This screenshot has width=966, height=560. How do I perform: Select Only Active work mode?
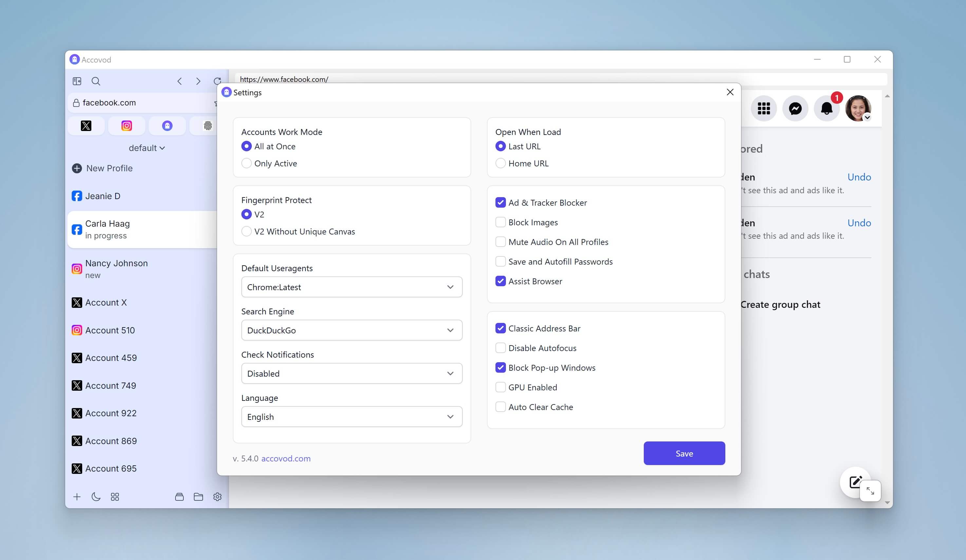pyautogui.click(x=247, y=163)
